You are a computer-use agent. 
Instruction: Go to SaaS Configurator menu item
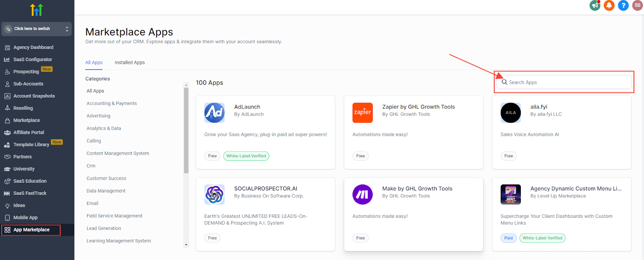[33, 59]
